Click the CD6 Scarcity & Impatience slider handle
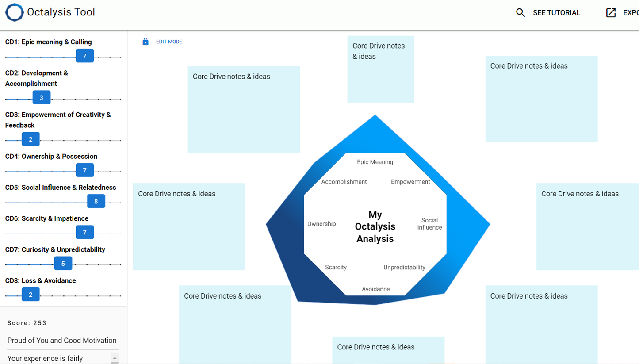This screenshot has height=364, width=639. coord(85,232)
